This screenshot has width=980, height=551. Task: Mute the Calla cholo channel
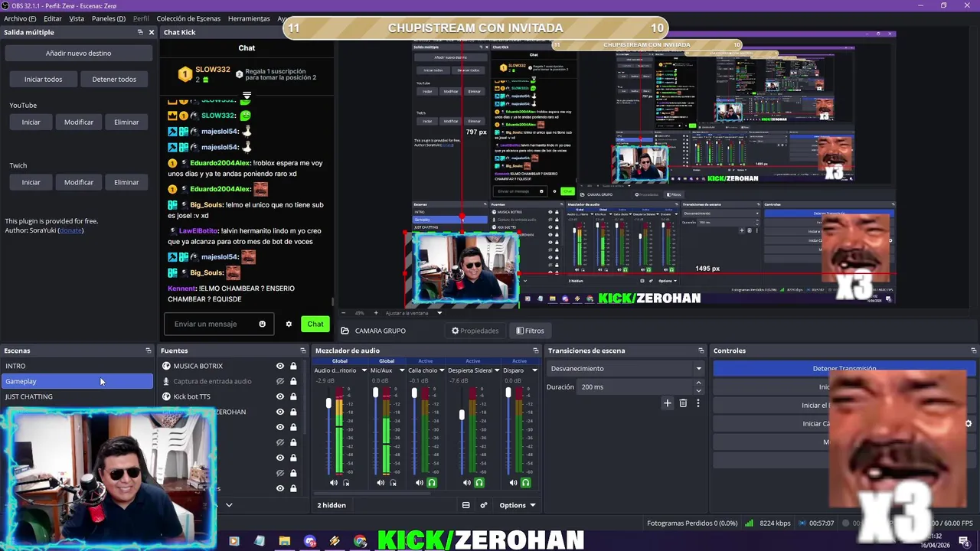[x=419, y=483]
